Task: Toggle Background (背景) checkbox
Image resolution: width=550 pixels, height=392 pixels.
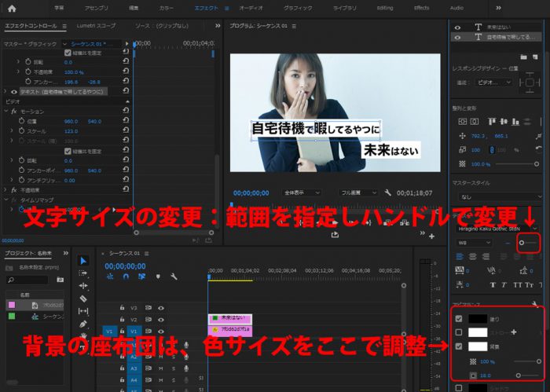Action: pyautogui.click(x=459, y=346)
